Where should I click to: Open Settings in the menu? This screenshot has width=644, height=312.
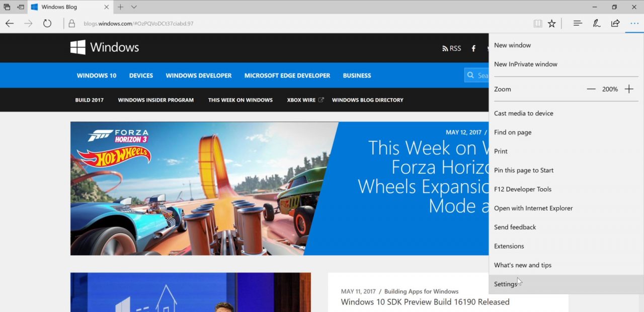click(x=566, y=284)
